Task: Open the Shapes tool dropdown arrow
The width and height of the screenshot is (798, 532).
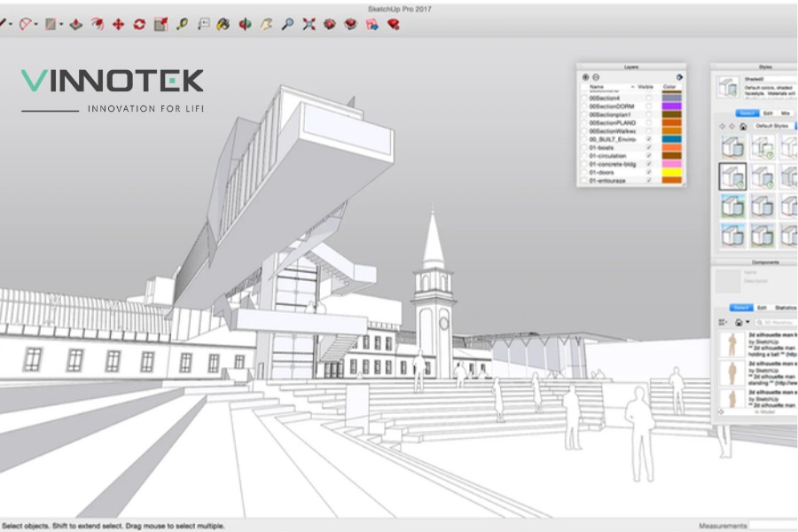Action: [61, 25]
